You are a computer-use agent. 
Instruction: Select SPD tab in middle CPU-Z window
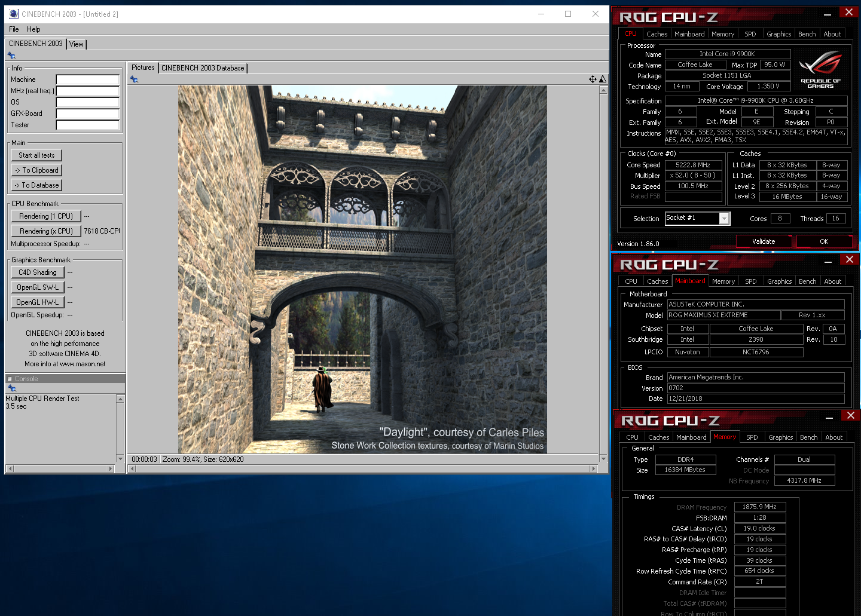click(751, 281)
